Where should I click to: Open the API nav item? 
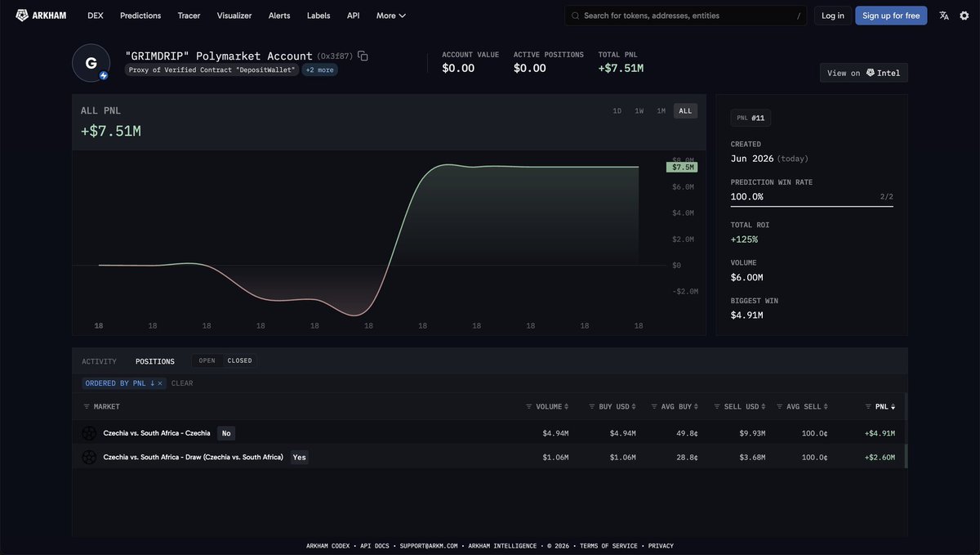point(353,16)
